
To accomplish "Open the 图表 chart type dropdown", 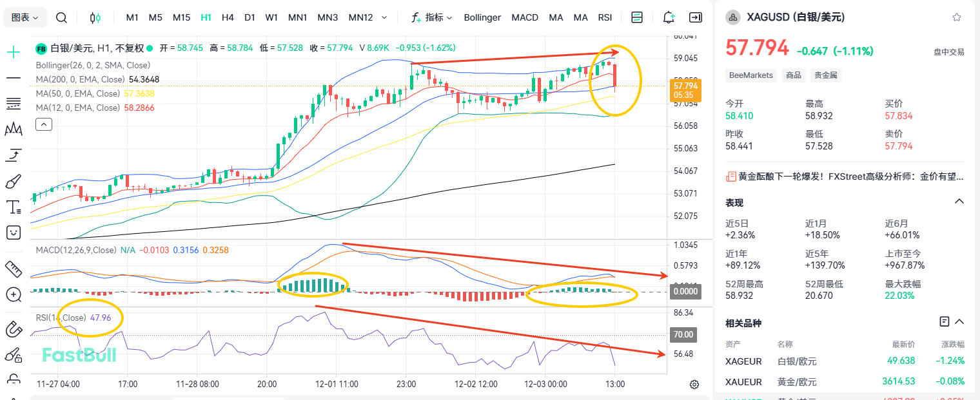I will [24, 17].
